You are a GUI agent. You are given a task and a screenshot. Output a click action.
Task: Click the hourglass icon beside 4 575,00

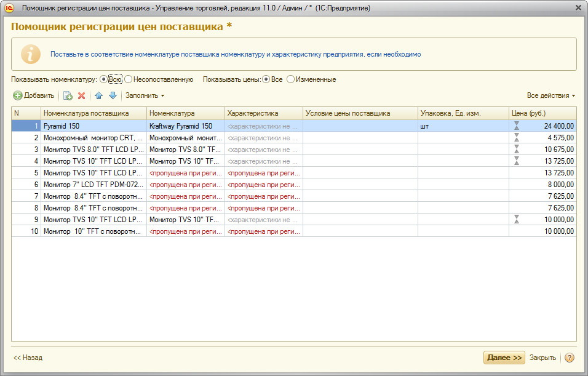(517, 137)
